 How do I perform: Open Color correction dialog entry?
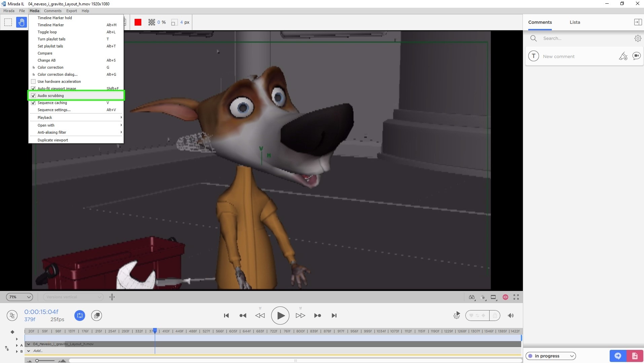tap(76, 74)
